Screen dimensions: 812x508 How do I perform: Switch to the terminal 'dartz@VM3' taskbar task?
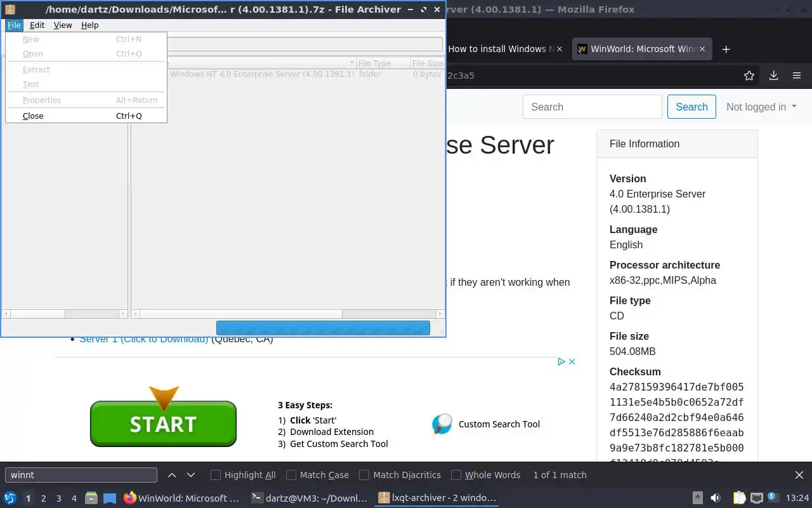tap(310, 498)
